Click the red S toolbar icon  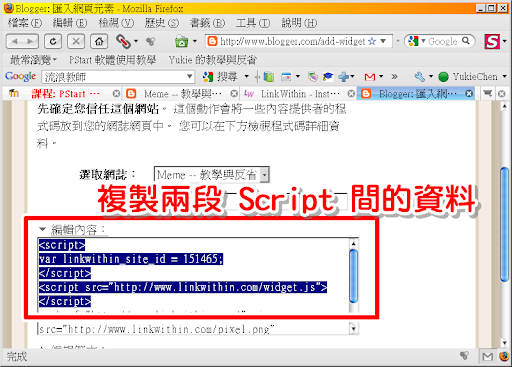492,42
